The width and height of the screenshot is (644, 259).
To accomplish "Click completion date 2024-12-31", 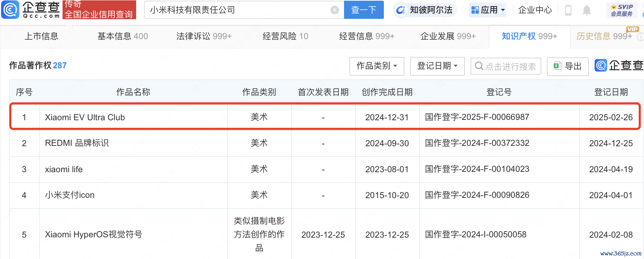I will 387,117.
